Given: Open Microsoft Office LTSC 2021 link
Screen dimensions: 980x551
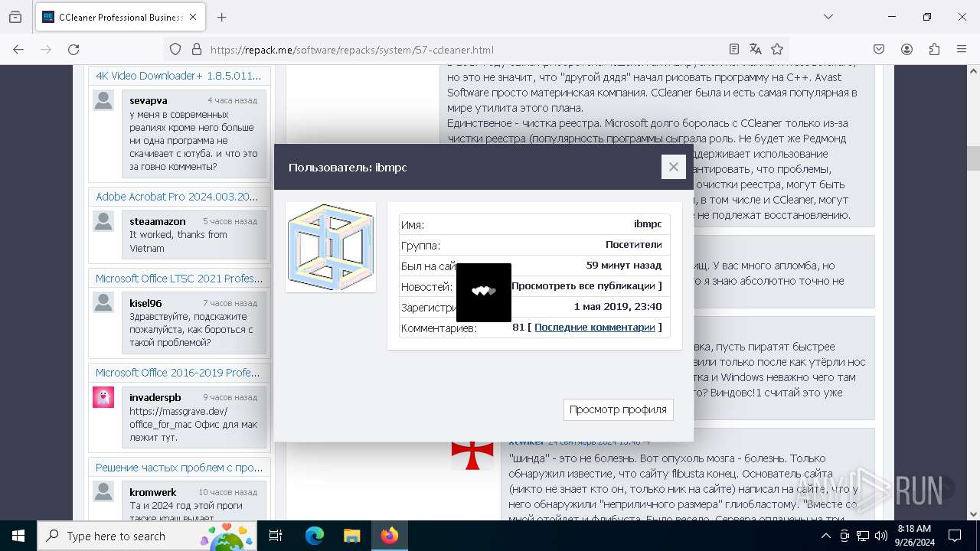Looking at the screenshot, I should point(179,279).
